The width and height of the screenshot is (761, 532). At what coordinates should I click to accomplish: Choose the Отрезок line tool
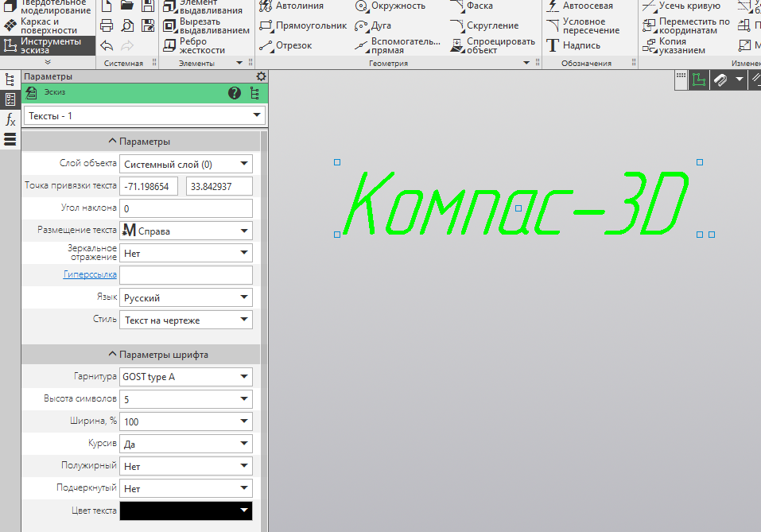point(285,45)
